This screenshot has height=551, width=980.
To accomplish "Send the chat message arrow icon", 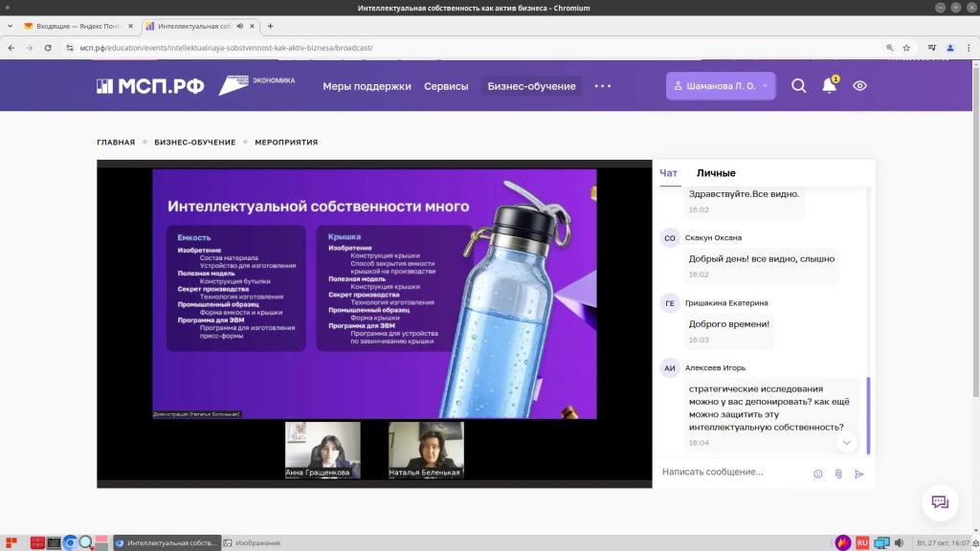I will coord(859,474).
